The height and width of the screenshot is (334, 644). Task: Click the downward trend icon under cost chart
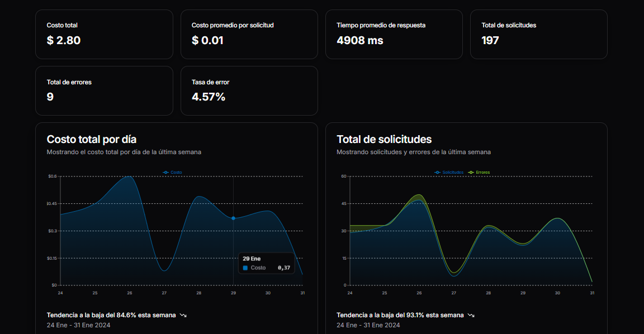click(x=183, y=315)
